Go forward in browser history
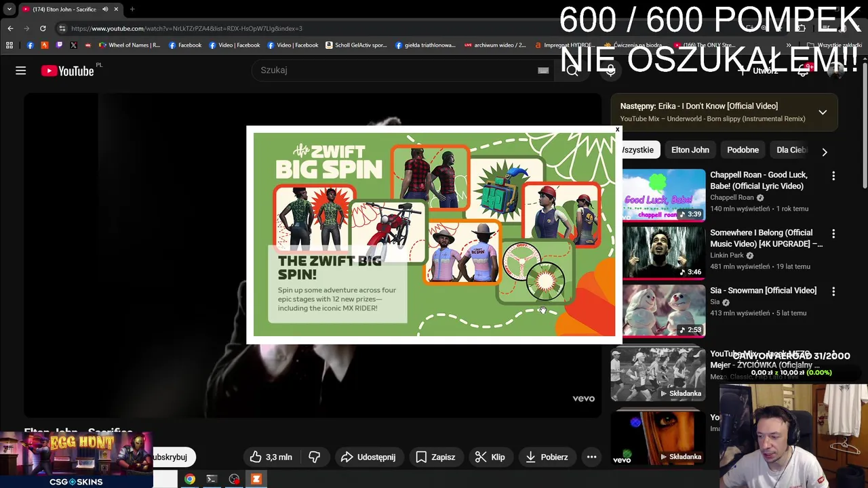The height and width of the screenshot is (488, 868). click(x=26, y=28)
